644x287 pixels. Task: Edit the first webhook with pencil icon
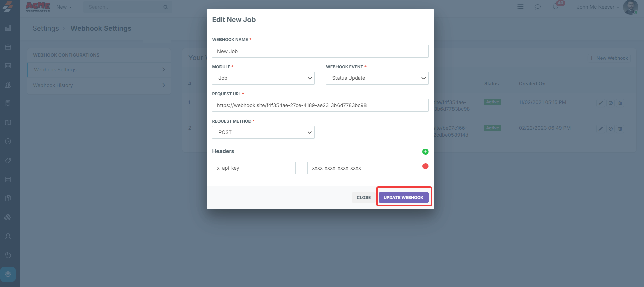point(601,103)
